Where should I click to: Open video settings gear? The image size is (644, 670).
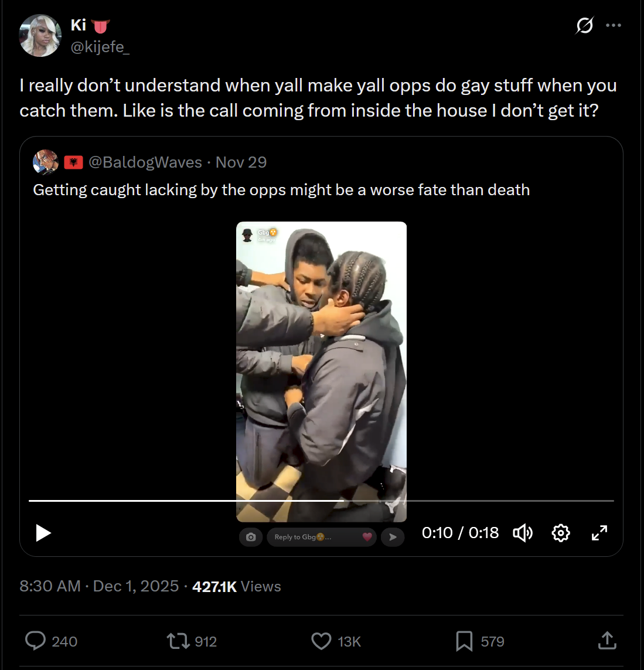click(561, 533)
